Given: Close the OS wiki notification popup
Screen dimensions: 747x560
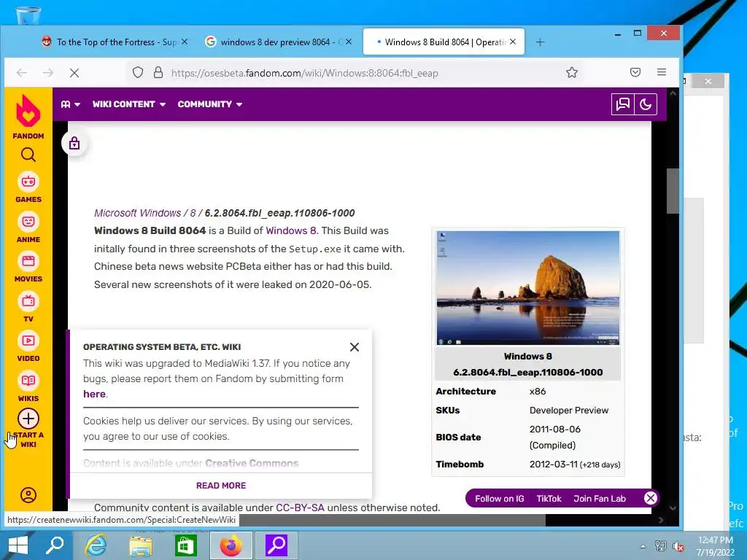Looking at the screenshot, I should point(355,347).
